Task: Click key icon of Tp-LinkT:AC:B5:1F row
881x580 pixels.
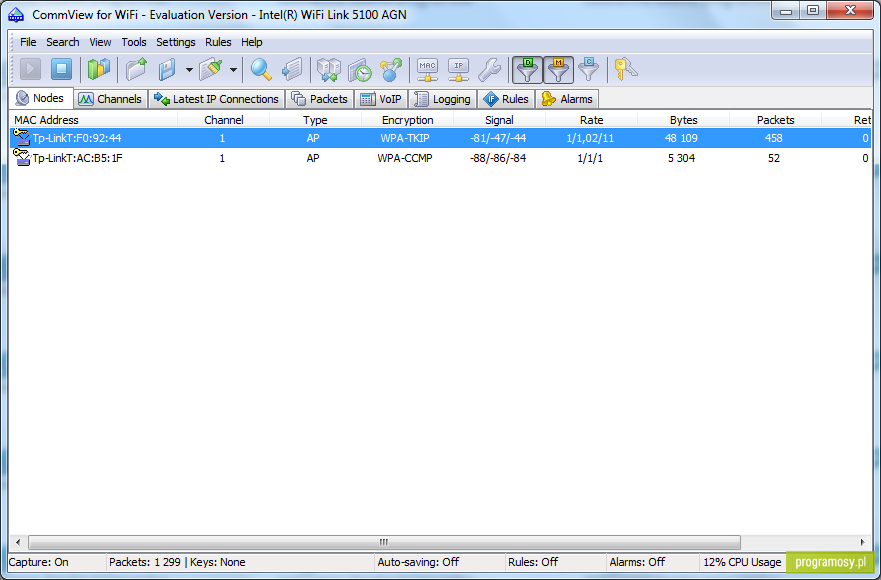Action: click(21, 158)
